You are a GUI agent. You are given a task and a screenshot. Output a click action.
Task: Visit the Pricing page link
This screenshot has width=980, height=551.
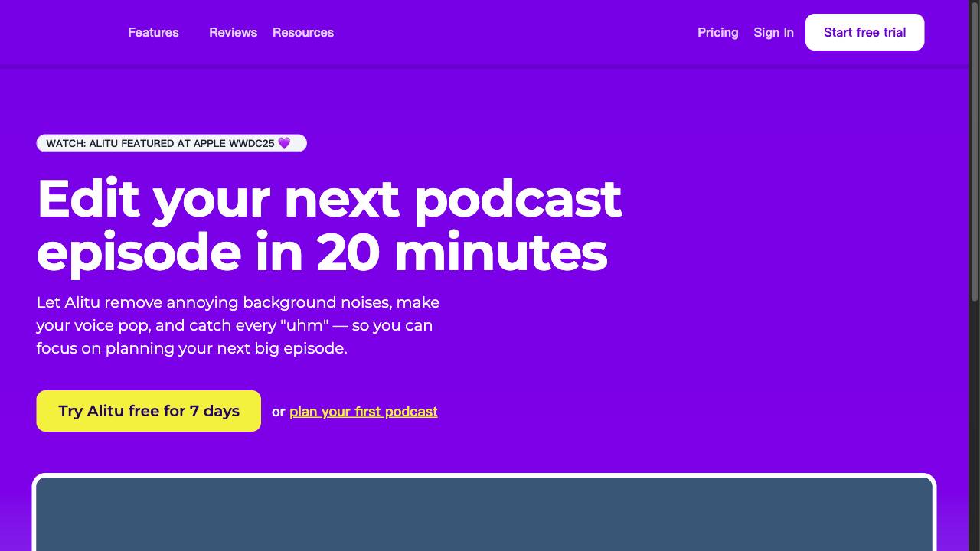click(x=718, y=32)
